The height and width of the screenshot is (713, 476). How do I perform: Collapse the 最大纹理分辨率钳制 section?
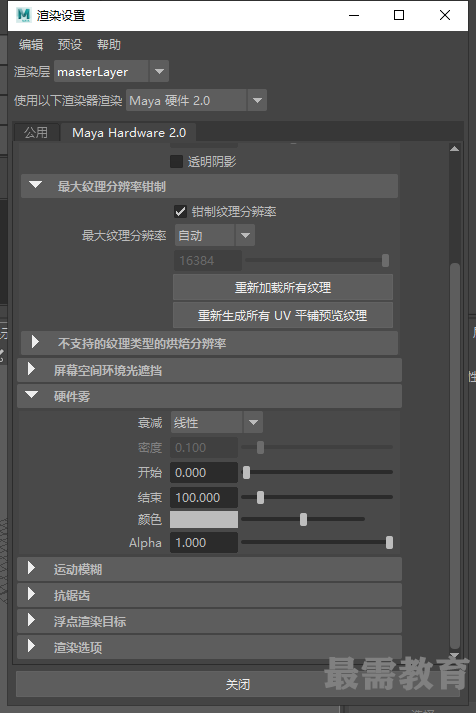209,186
